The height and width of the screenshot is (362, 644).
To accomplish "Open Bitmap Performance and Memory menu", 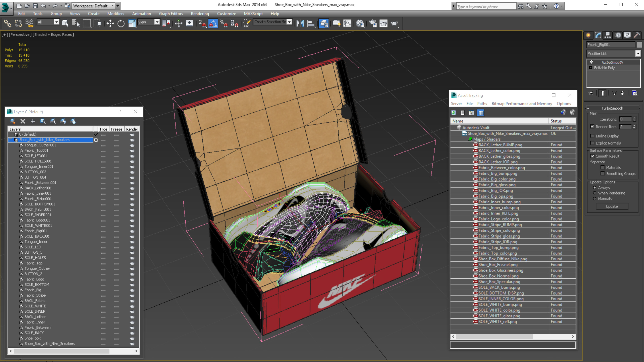I will tap(522, 104).
